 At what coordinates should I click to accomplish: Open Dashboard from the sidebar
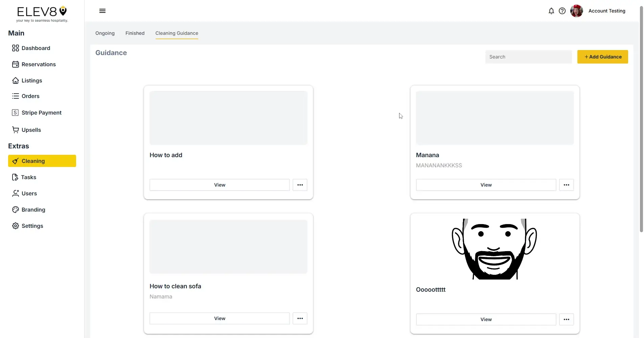36,48
